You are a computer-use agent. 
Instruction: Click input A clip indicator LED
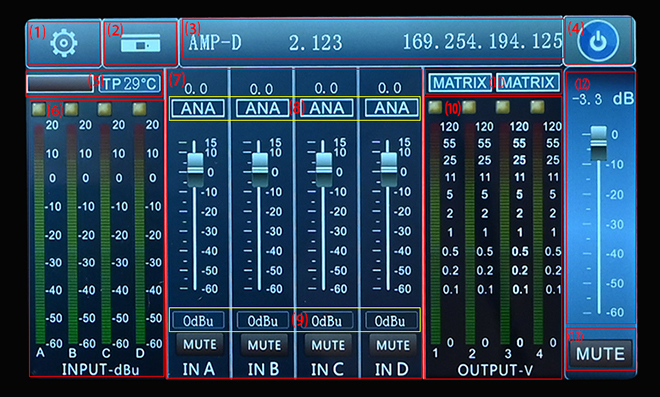pos(39,109)
